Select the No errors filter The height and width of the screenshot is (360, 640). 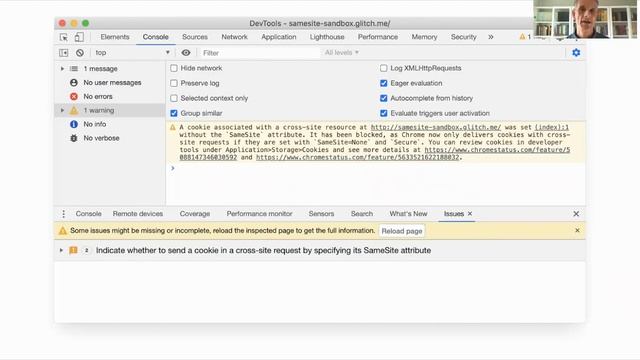(x=98, y=96)
